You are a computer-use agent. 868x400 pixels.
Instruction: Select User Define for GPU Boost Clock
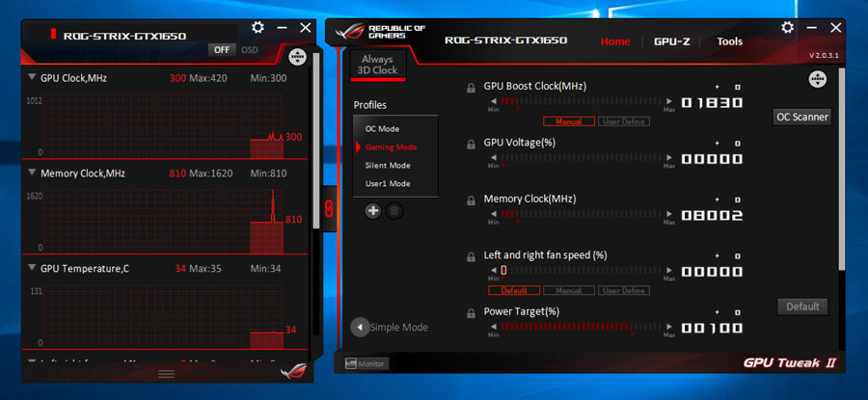coord(624,121)
